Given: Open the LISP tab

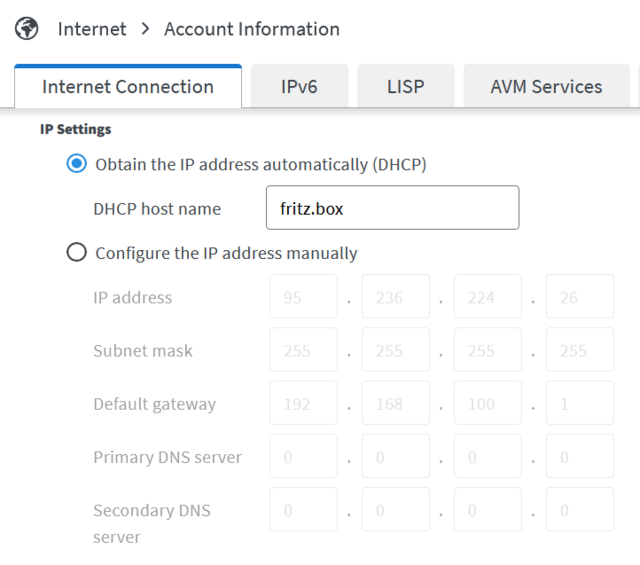Looking at the screenshot, I should (x=405, y=87).
